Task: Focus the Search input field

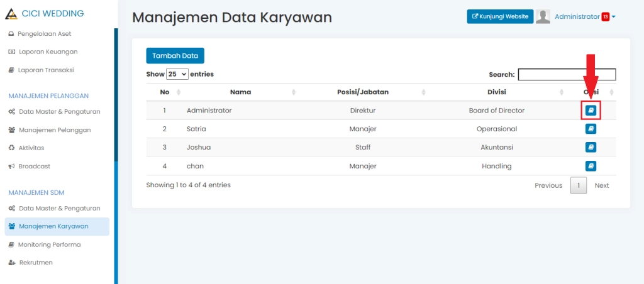Action: point(566,75)
